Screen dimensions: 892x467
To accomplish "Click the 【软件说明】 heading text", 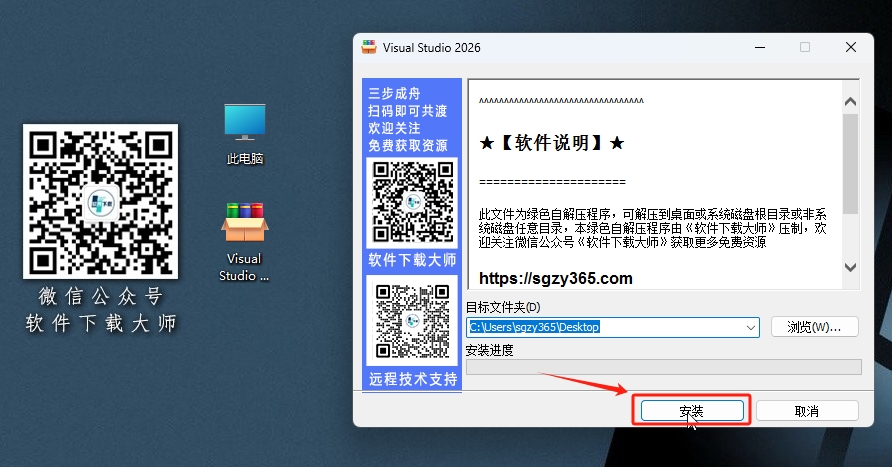I will coord(552,143).
